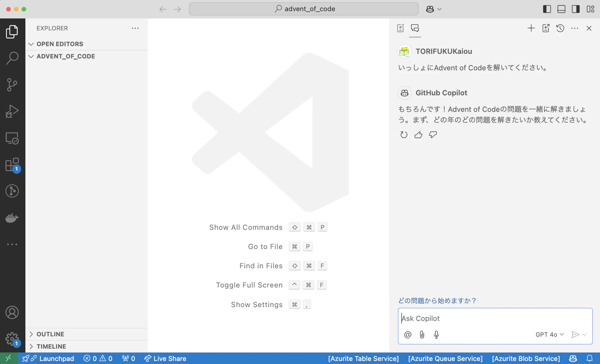The height and width of the screenshot is (364, 600).
Task: Go forward in navigation history
Action: [177, 9]
